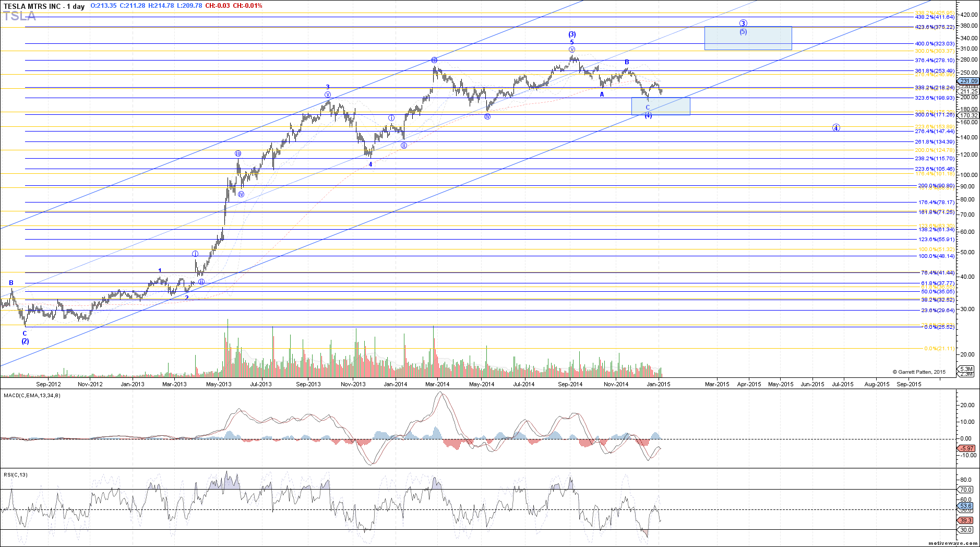
Task: Click the RSI(C,13) indicator title
Action: (x=16, y=474)
